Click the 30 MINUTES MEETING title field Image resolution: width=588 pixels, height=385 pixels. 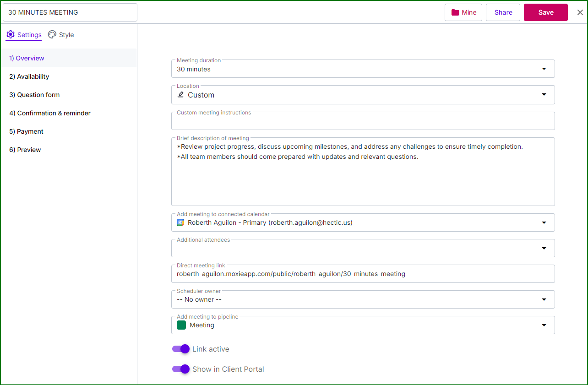click(x=70, y=12)
